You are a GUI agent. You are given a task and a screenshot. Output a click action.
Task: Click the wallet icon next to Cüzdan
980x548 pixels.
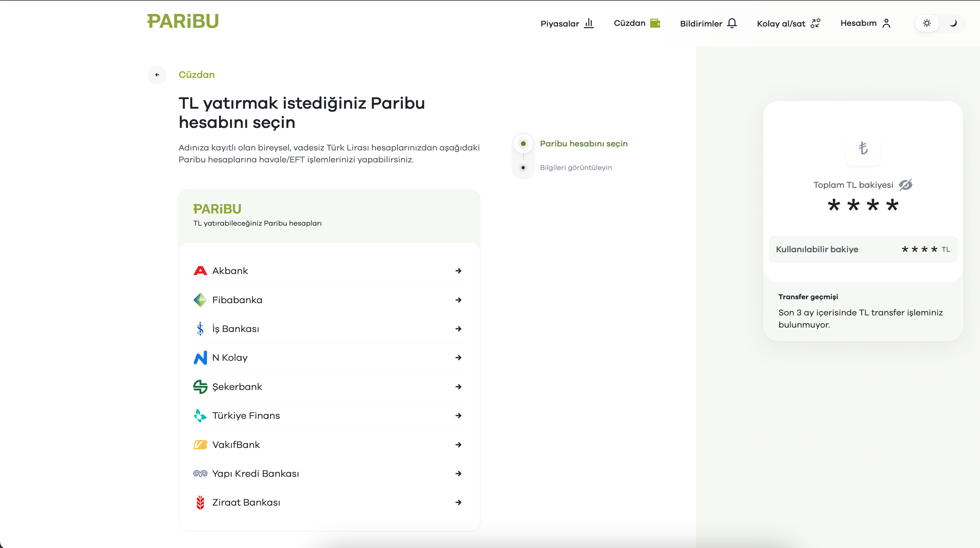655,23
